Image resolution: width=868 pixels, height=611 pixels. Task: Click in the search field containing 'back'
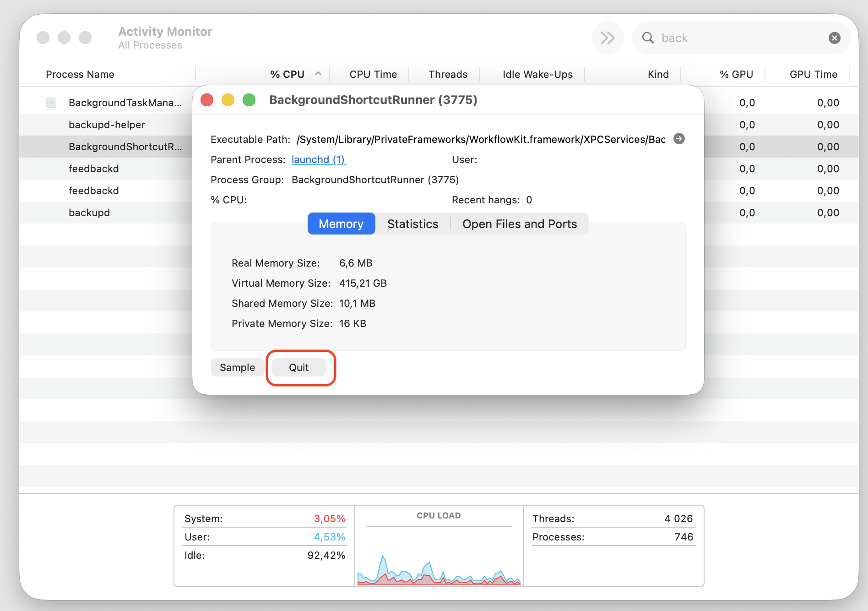point(742,38)
